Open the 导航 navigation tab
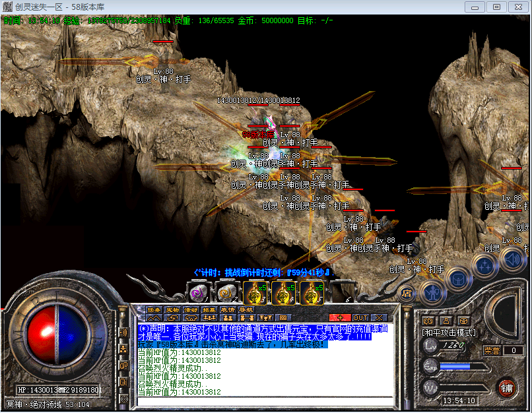This screenshot has height=413, width=532. [x=246, y=309]
